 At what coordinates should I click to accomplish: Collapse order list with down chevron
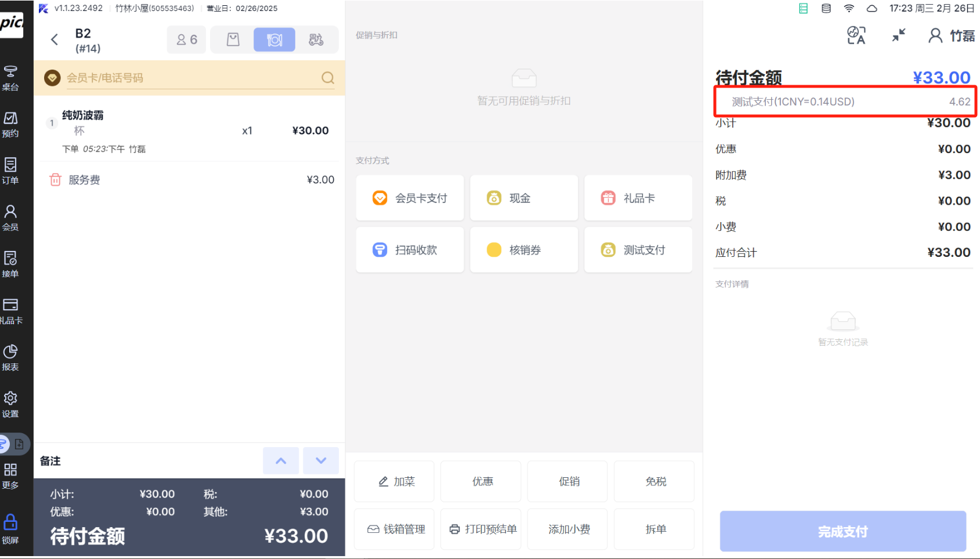tap(321, 460)
